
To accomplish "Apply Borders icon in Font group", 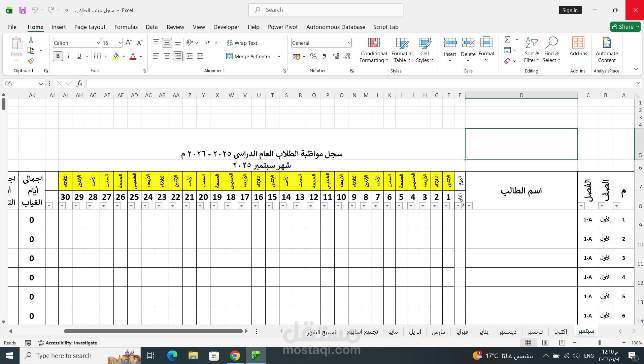I will tap(97, 56).
